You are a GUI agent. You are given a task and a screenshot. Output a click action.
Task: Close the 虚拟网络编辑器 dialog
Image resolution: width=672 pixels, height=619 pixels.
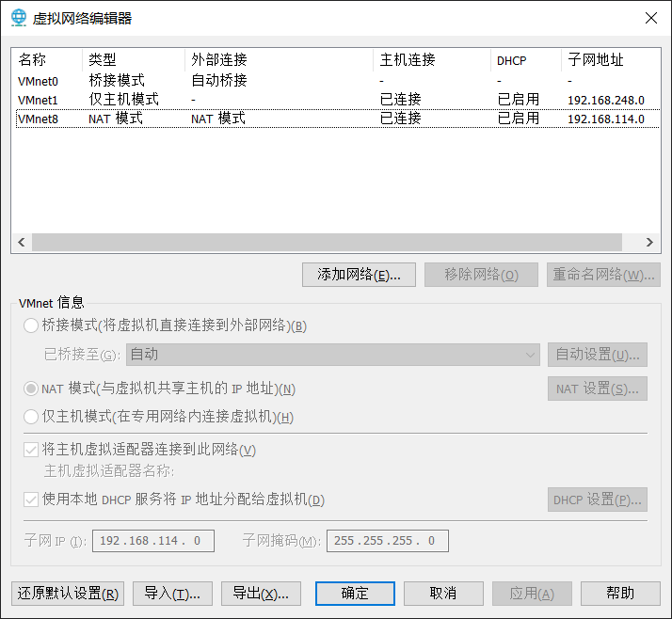pos(651,18)
